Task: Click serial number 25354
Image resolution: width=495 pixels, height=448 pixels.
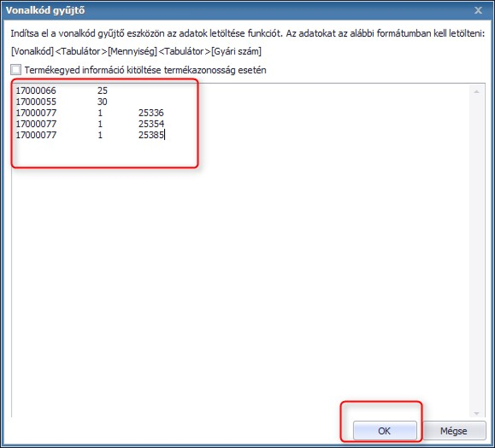Action: [151, 124]
